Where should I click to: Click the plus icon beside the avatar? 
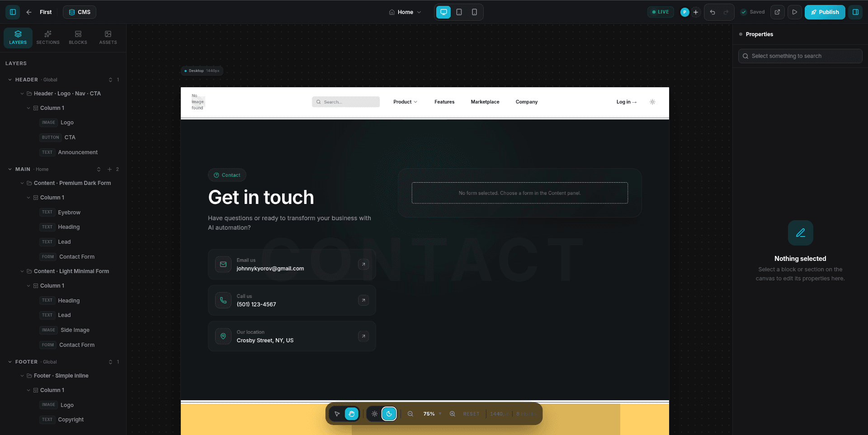pos(696,12)
